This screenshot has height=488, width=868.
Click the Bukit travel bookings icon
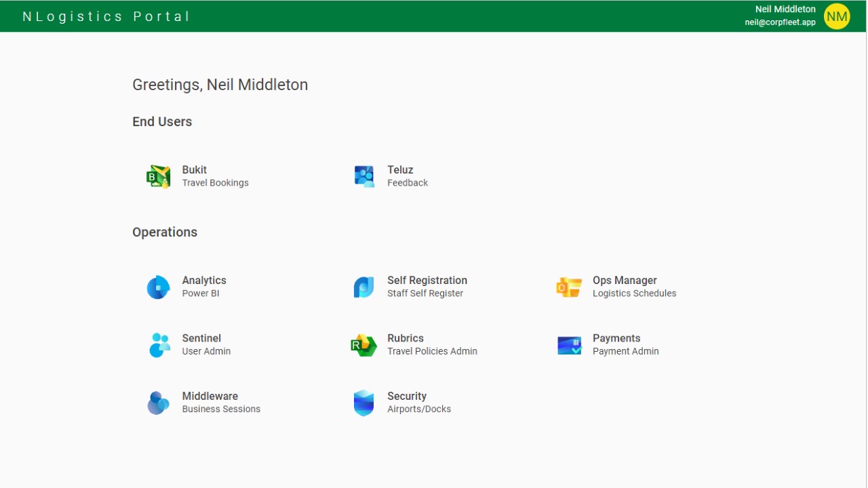159,176
